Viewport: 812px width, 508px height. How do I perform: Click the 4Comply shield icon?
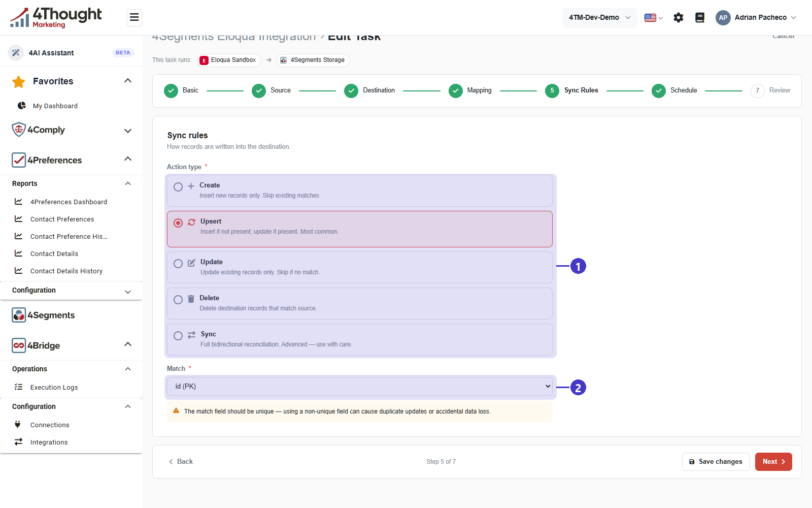click(19, 130)
